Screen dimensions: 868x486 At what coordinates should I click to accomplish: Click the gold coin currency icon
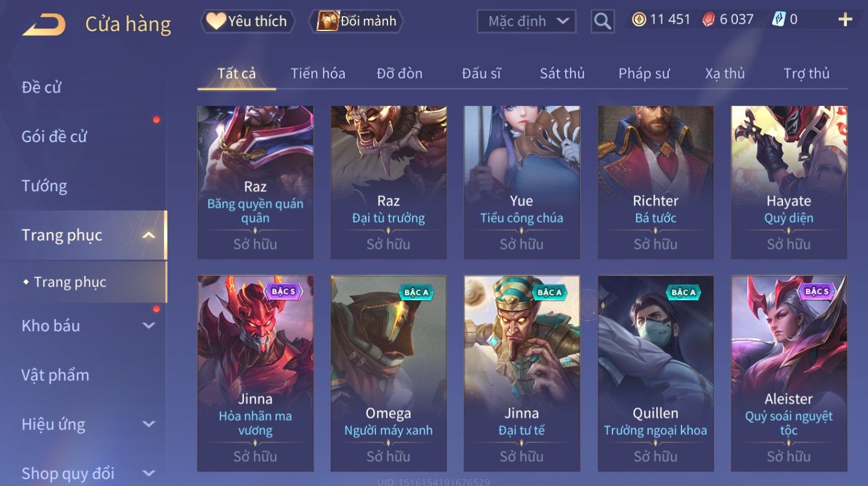coord(639,20)
